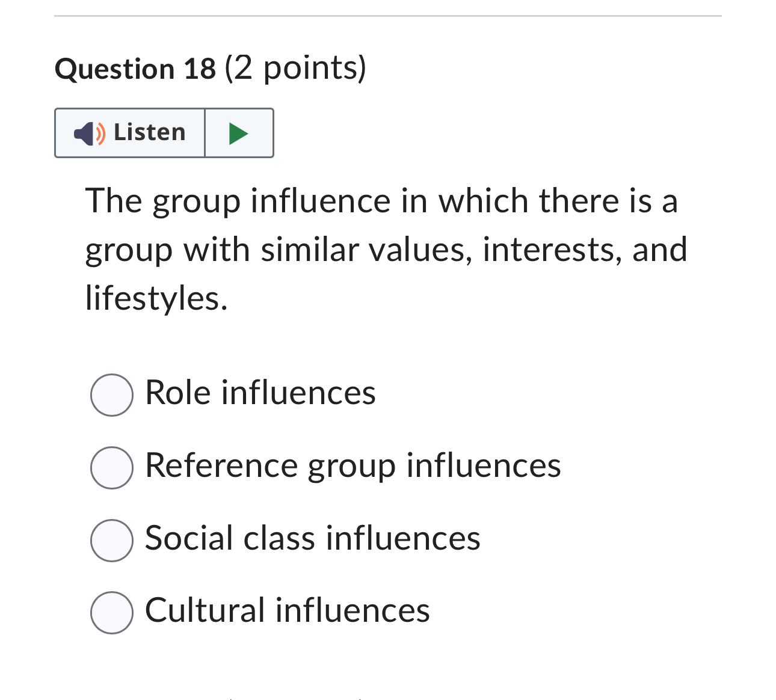Image resolution: width=776 pixels, height=700 pixels.
Task: Click the question prompt about group influence
Action: (x=385, y=250)
